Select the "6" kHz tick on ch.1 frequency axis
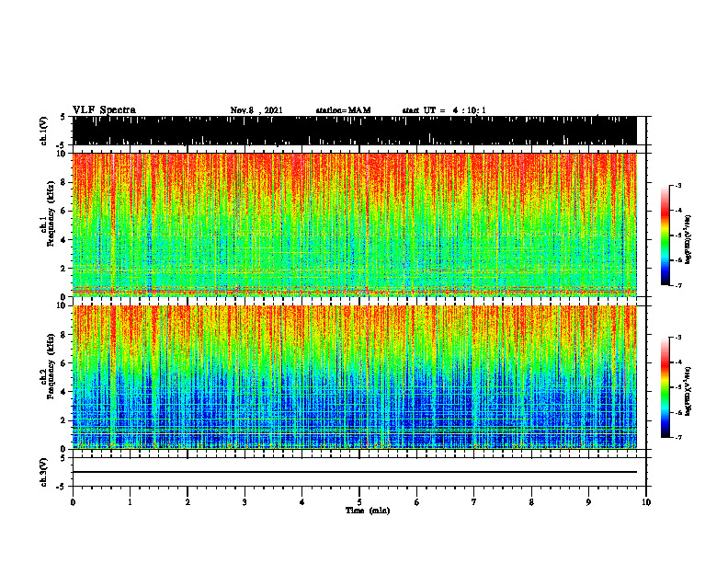The image size is (728, 563). (65, 212)
